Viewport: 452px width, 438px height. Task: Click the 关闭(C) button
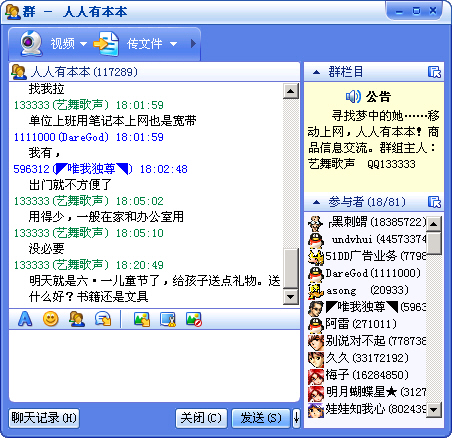(x=201, y=418)
